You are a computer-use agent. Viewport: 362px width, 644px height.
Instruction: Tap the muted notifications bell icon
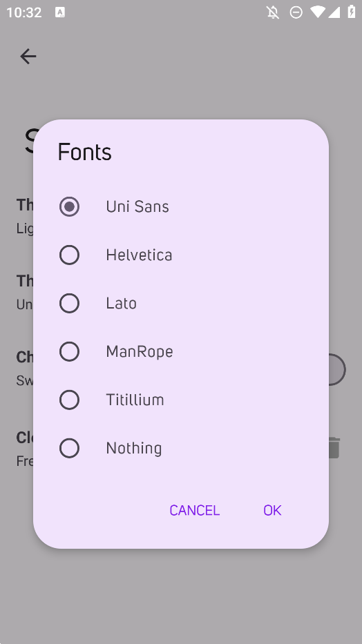273,12
